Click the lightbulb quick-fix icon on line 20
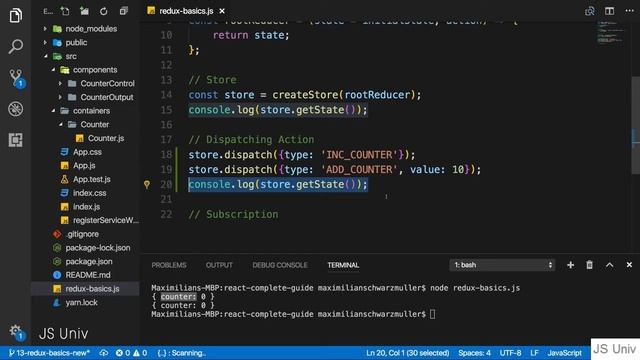640x360 pixels. tap(147, 184)
